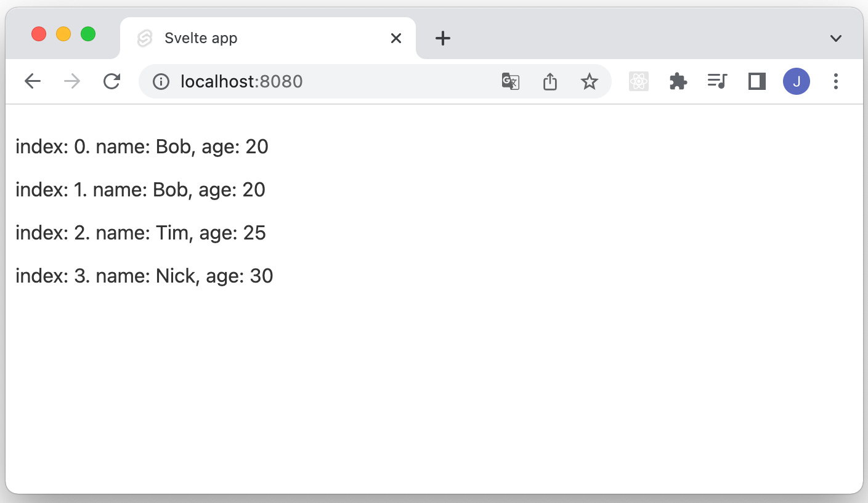
Task: Click the localhost:8080 address field
Action: [333, 81]
